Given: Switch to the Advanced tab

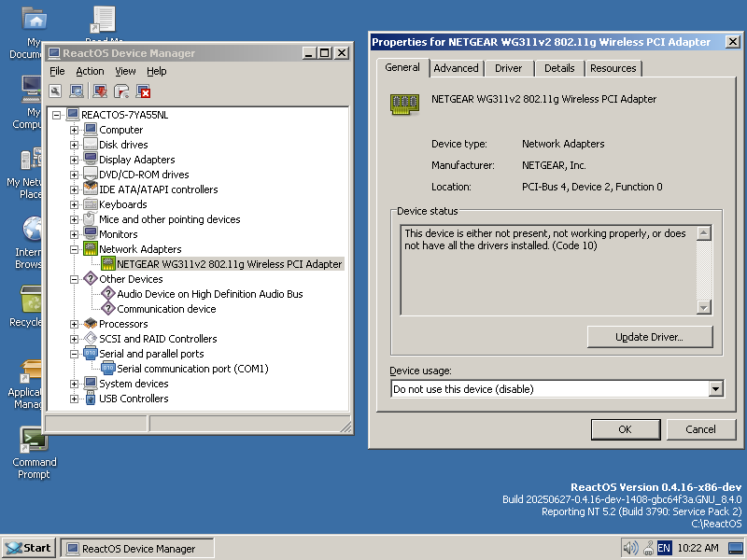Looking at the screenshot, I should pos(456,68).
